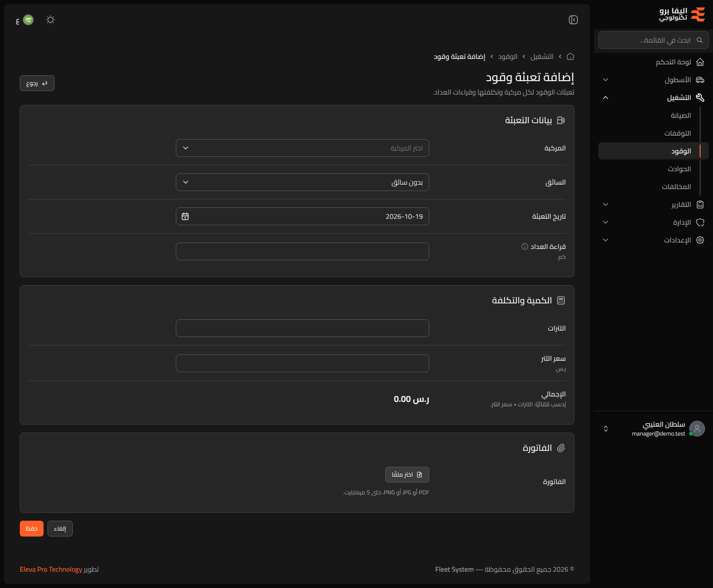Click the settings gear icon
The width and height of the screenshot is (713, 588).
point(700,240)
